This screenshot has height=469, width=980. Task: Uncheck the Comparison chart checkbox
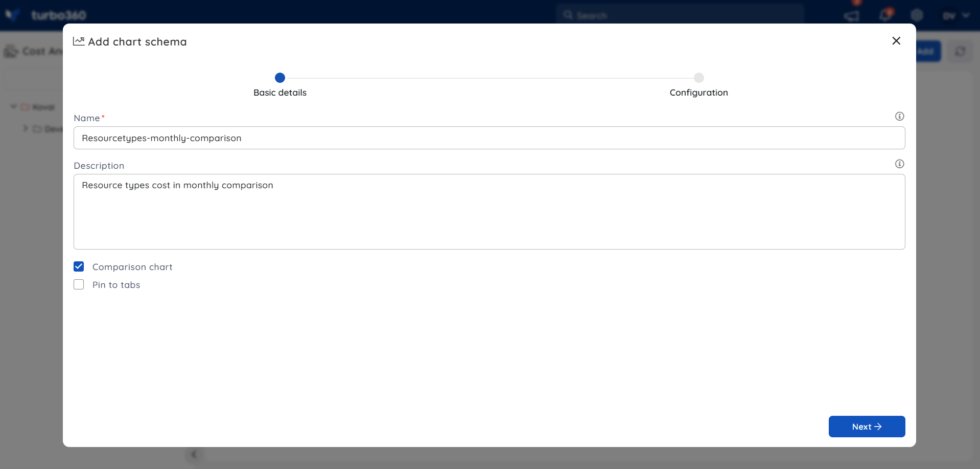(79, 266)
